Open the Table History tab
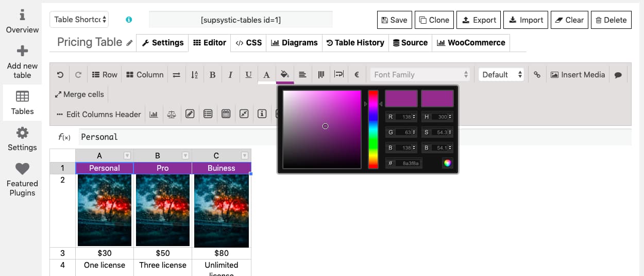Screen dimensions: 644x276 (355, 43)
